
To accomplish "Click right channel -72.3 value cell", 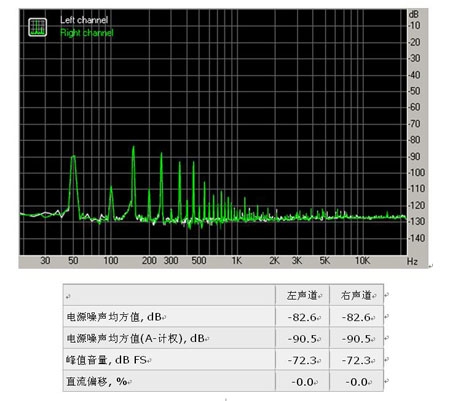I will [356, 360].
